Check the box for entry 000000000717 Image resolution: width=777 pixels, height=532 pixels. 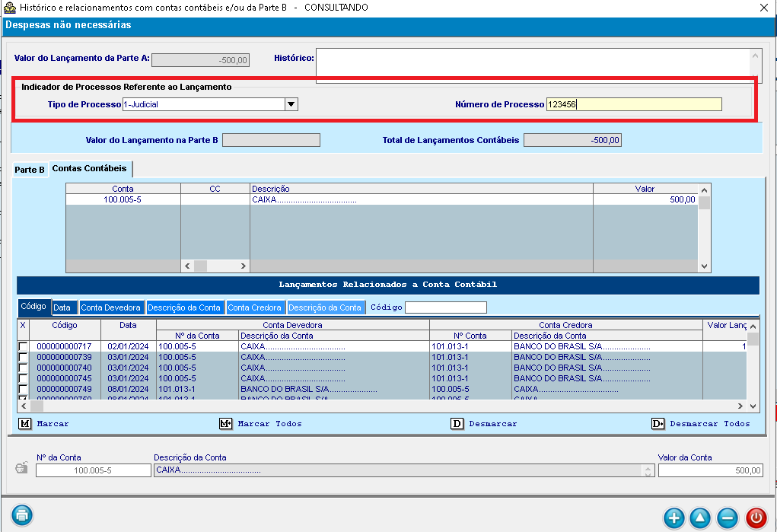[23, 346]
